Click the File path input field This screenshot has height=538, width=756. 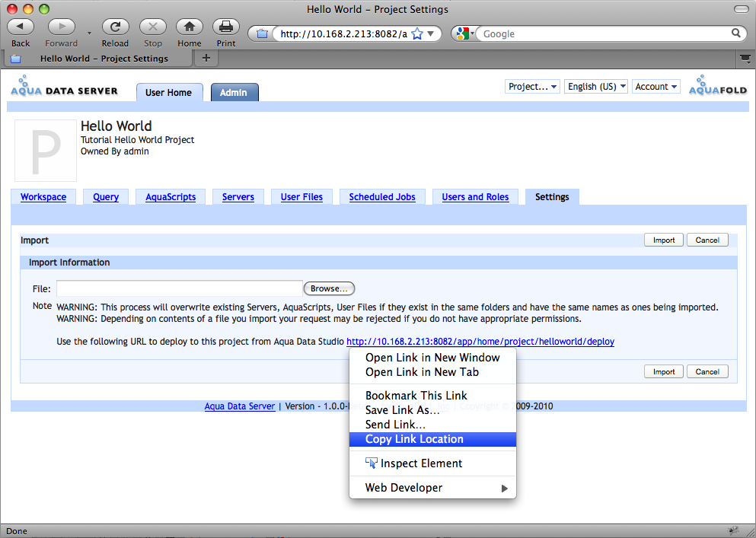[x=180, y=288]
